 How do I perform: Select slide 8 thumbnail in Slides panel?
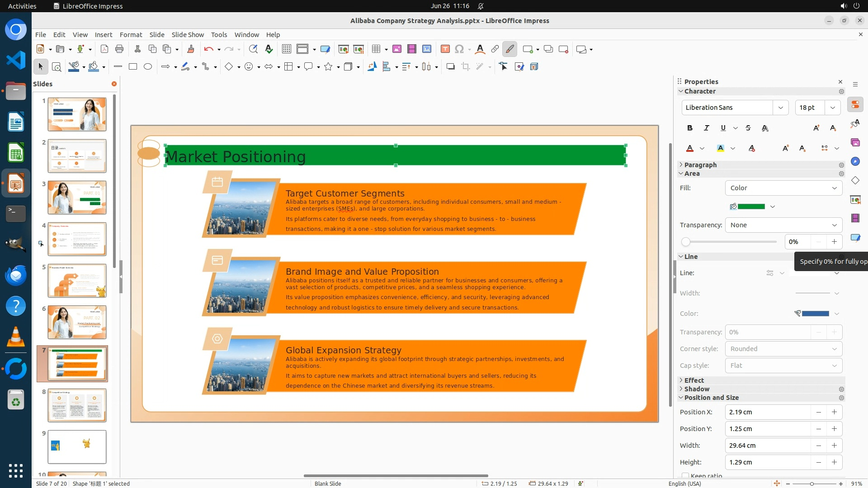pos(77,405)
